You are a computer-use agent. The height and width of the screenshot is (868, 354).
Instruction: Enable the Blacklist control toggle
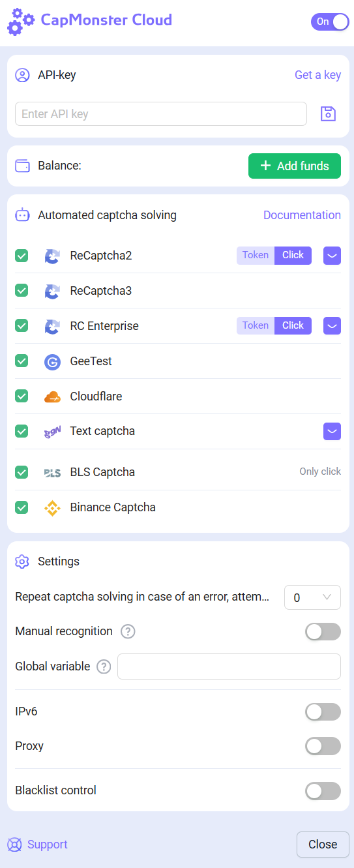(x=323, y=790)
